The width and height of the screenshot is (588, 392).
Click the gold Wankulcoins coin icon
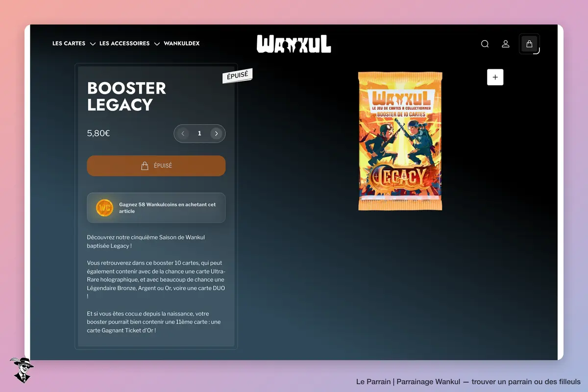click(x=104, y=208)
